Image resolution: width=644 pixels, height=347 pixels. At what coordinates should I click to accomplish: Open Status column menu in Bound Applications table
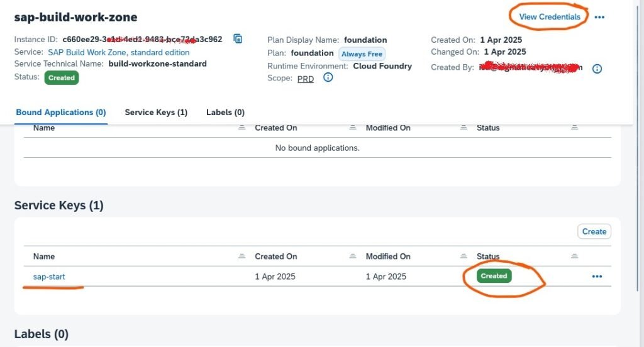pos(574,128)
